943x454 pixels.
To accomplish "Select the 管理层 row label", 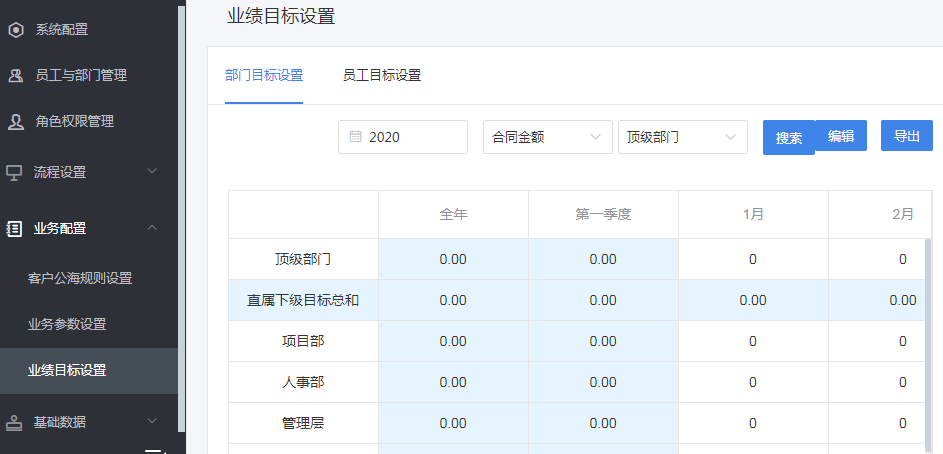I will [x=303, y=423].
